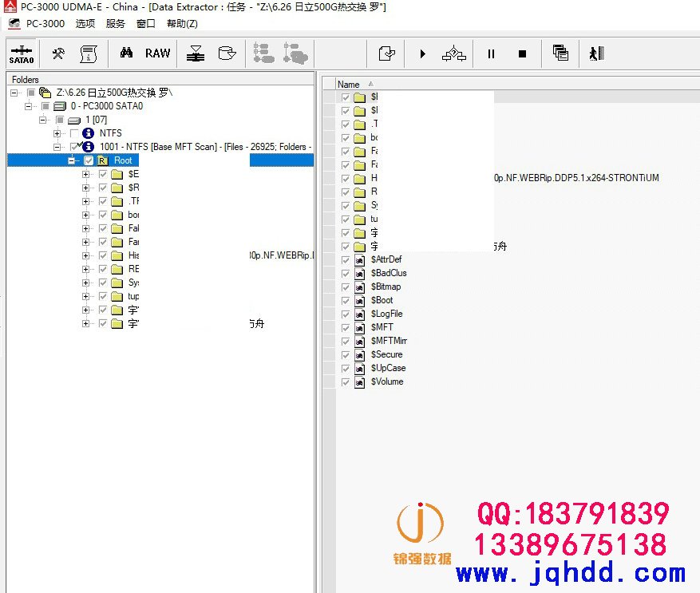The height and width of the screenshot is (593, 700).
Task: Collapse the Z:\6.26 task root node
Action: point(14,93)
